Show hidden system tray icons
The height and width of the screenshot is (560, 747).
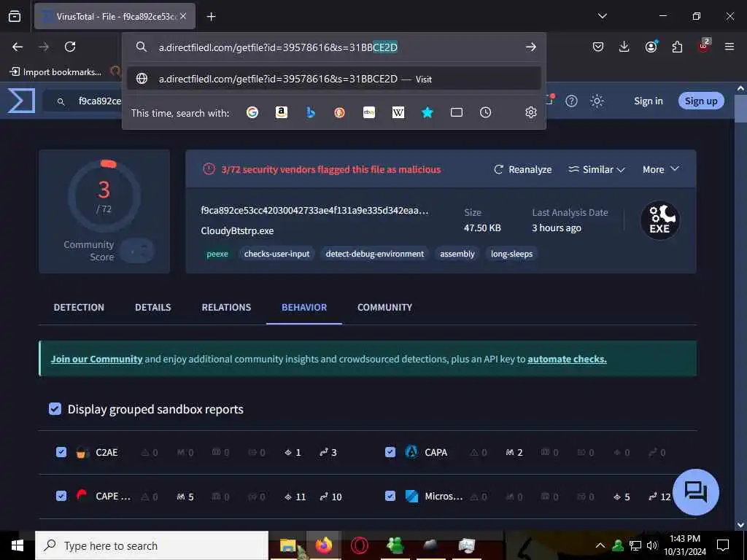[x=600, y=545]
